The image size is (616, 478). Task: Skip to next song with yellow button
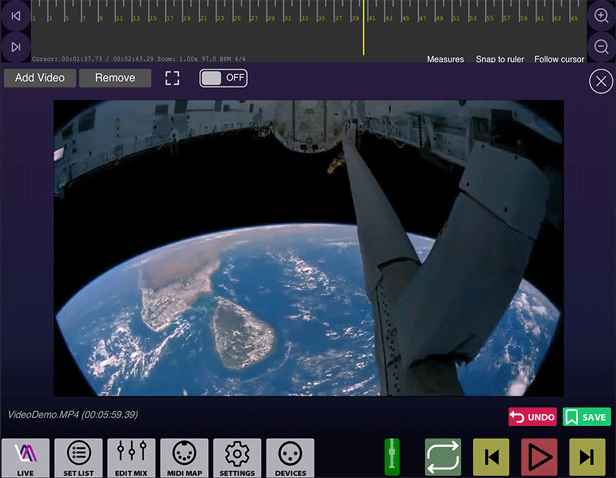(587, 457)
